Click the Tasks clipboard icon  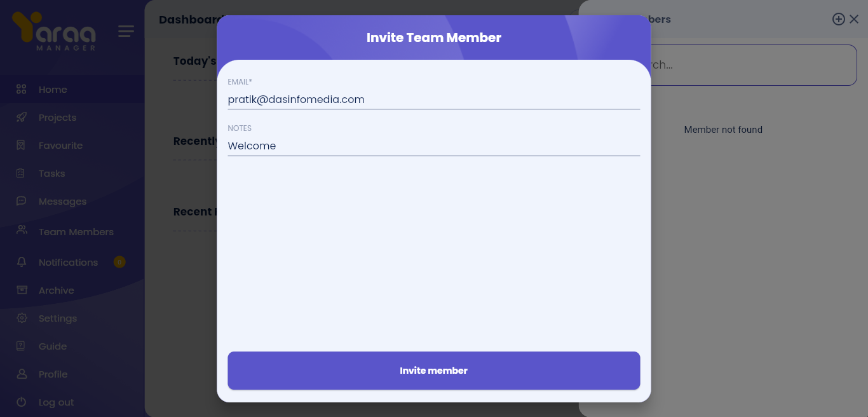point(22,174)
